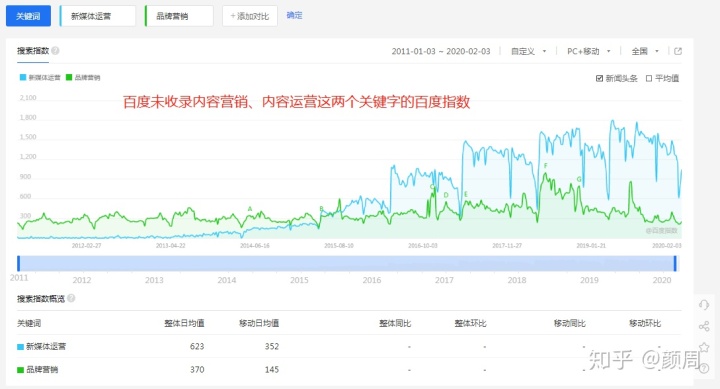Screen dimensions: 720x389
Task: Toggle the green 品牌营销 chart legend
Action: 83,77
